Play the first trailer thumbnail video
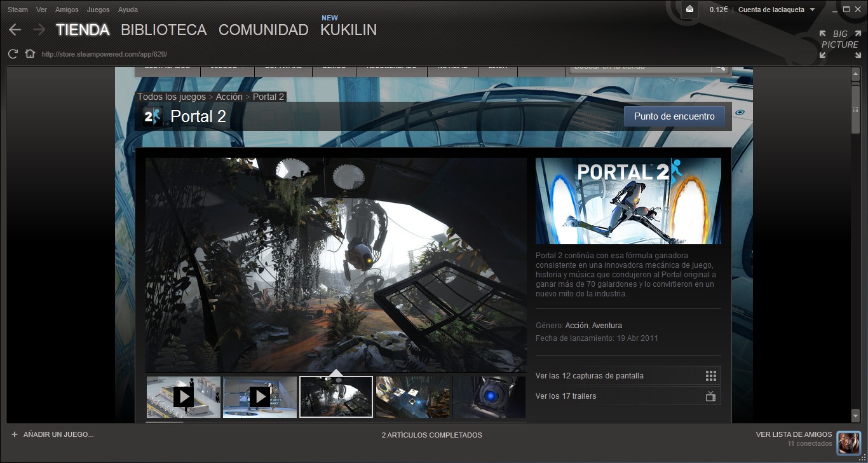Image resolution: width=868 pixels, height=463 pixels. click(x=184, y=397)
